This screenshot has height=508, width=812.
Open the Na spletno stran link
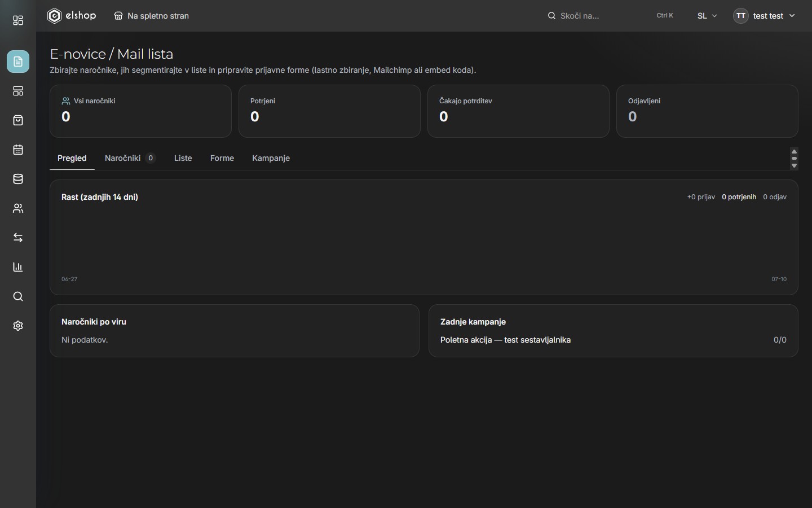coord(151,16)
